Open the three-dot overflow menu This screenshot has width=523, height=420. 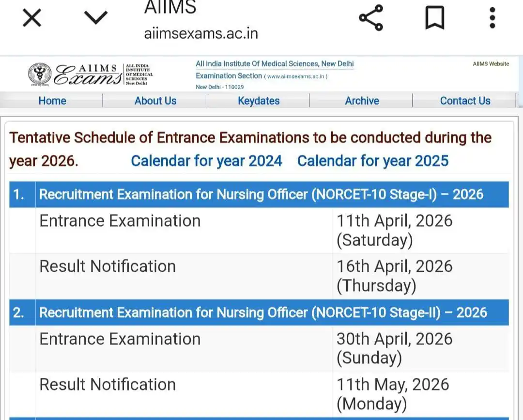pyautogui.click(x=492, y=17)
